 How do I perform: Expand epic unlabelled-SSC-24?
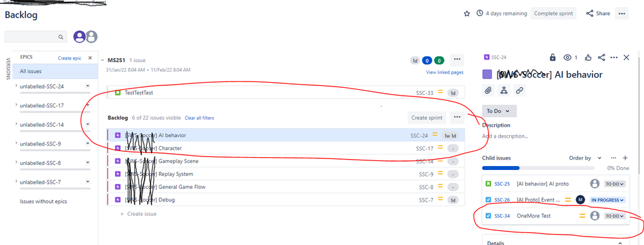(x=16, y=86)
